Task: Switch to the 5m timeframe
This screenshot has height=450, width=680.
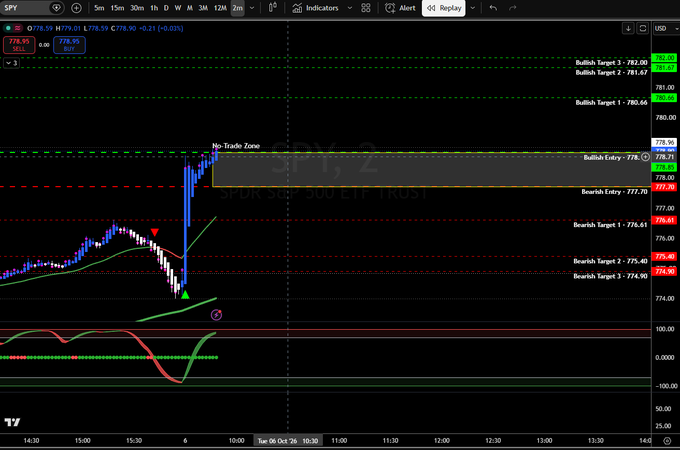Action: [99, 8]
